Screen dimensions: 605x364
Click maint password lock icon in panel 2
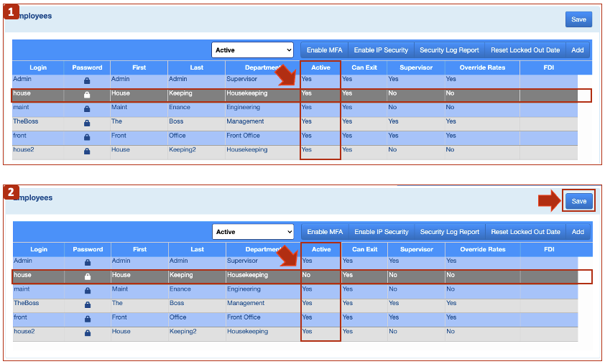tap(88, 291)
